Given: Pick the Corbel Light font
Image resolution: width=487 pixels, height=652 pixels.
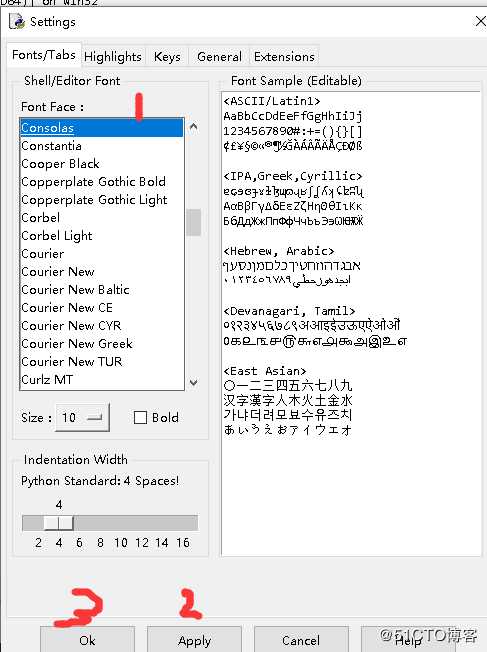Looking at the screenshot, I should (x=101, y=235).
